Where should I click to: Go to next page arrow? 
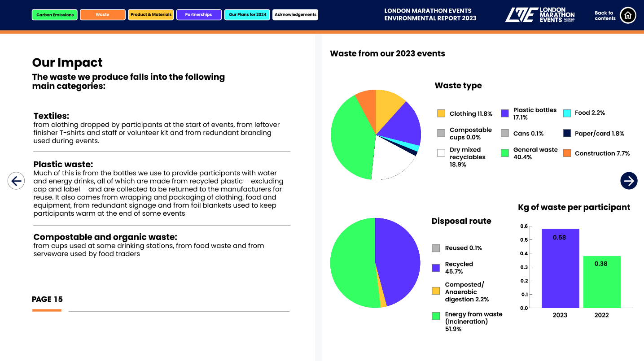(629, 181)
